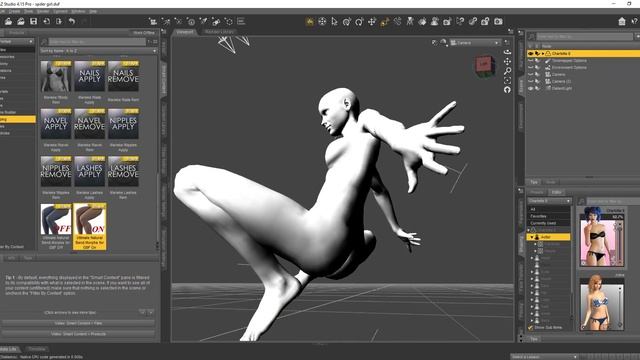Select the NAVEL APPLY thumbnail
Image resolution: width=640 pixels, height=360 pixels.
(56, 124)
